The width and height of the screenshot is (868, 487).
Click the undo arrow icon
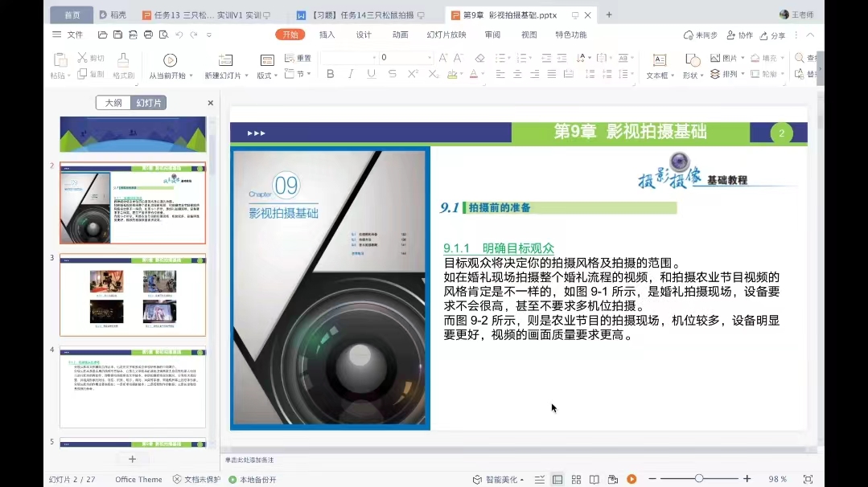tap(179, 35)
